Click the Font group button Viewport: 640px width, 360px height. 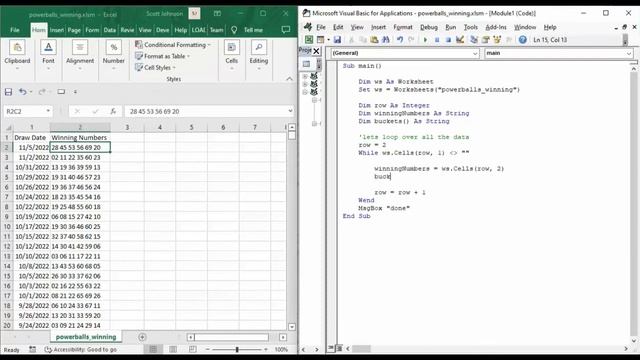point(48,55)
